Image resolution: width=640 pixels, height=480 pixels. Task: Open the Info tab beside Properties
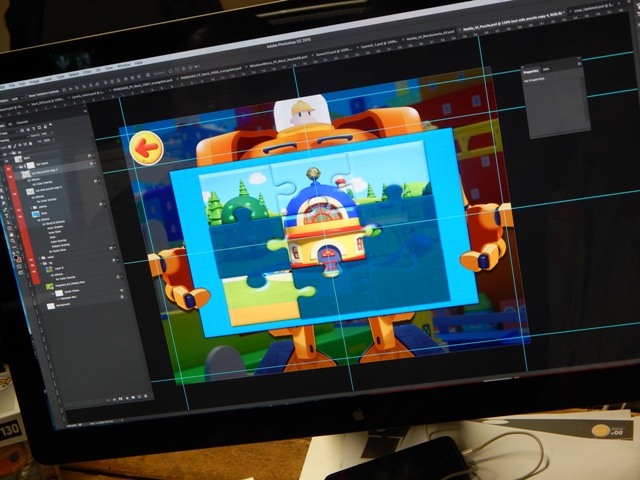[546, 69]
